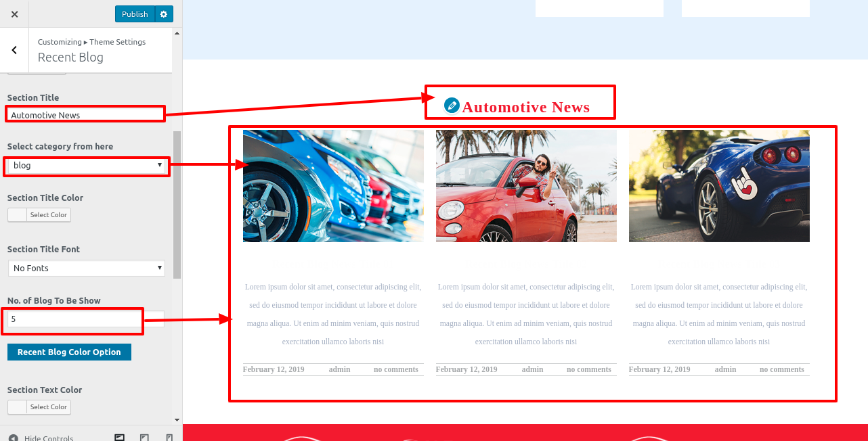This screenshot has width=868, height=441.
Task: Switch to tablet preview icon
Action: [144, 437]
